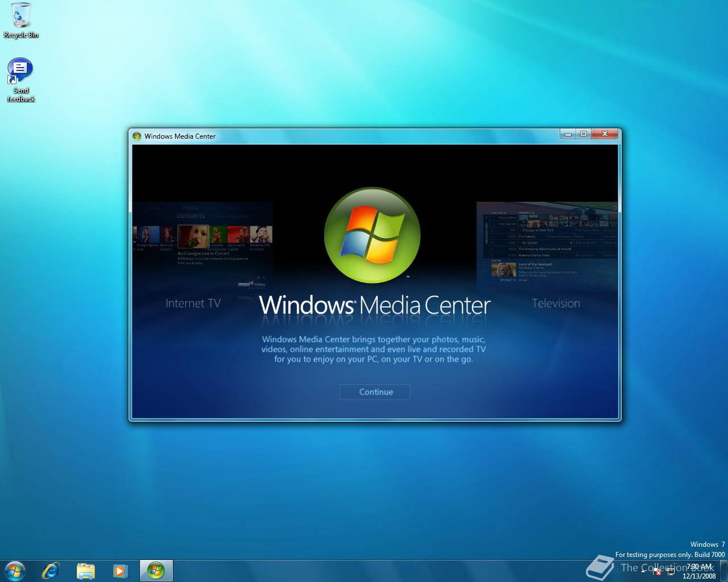Click the MSN Video logo in preview
The image size is (728, 582).
point(251,284)
